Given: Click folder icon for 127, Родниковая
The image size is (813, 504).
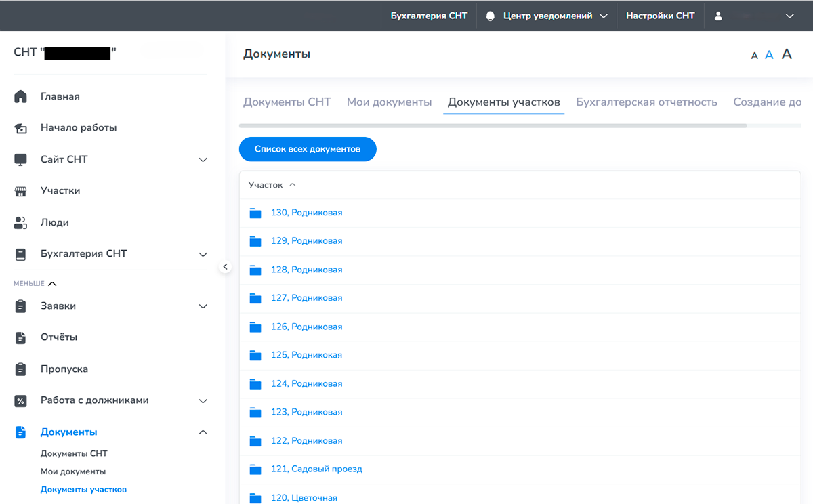Looking at the screenshot, I should click(255, 298).
